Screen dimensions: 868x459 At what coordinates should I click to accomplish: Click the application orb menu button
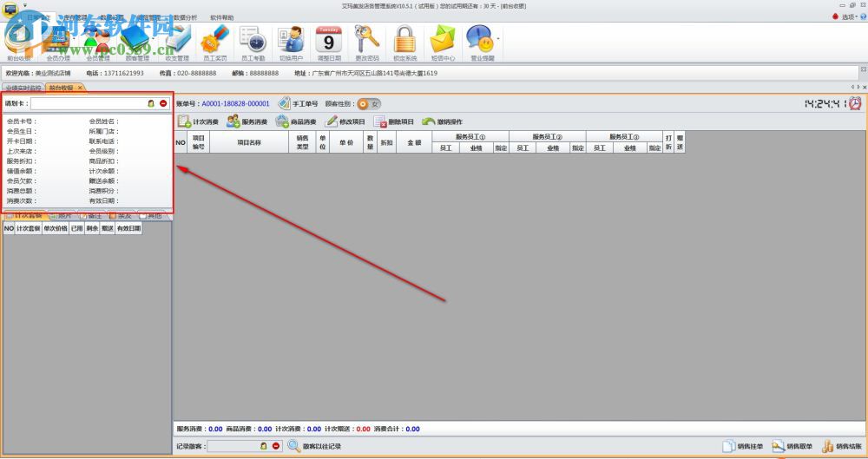coord(10,10)
